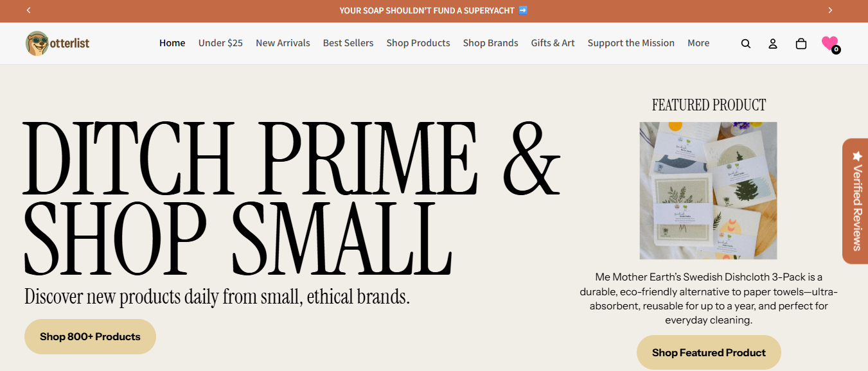
Task: Go to previous announcement with left arrow
Action: [29, 10]
